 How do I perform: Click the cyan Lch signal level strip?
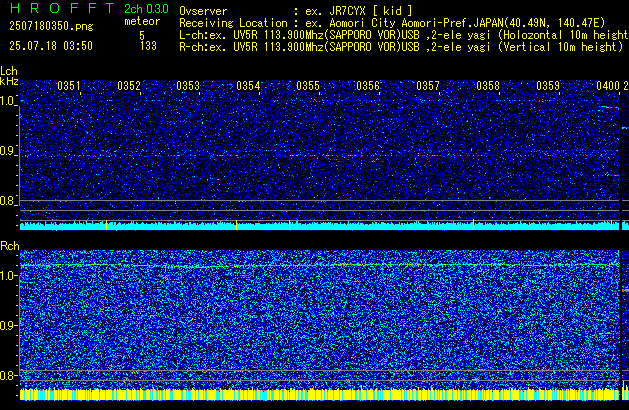coord(320,226)
